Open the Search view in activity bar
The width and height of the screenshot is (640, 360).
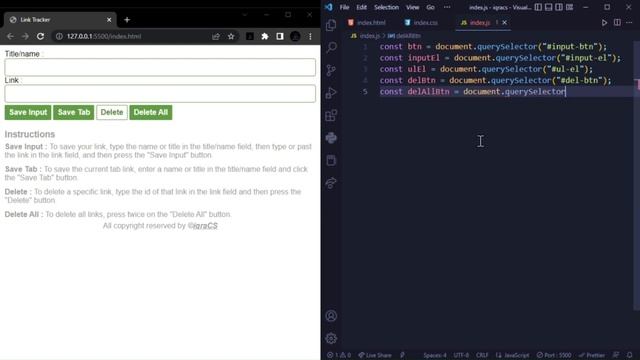click(331, 47)
